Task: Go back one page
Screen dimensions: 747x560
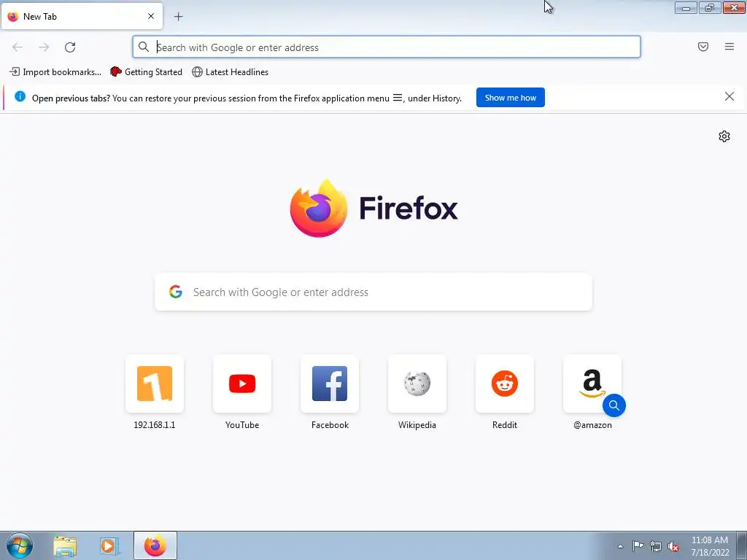Action: (x=18, y=47)
